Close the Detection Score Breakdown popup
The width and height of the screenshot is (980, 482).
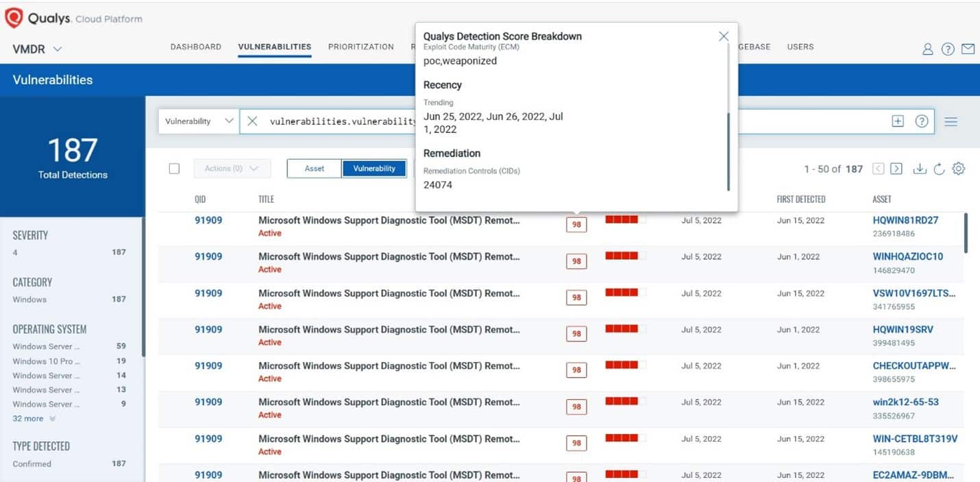[724, 36]
